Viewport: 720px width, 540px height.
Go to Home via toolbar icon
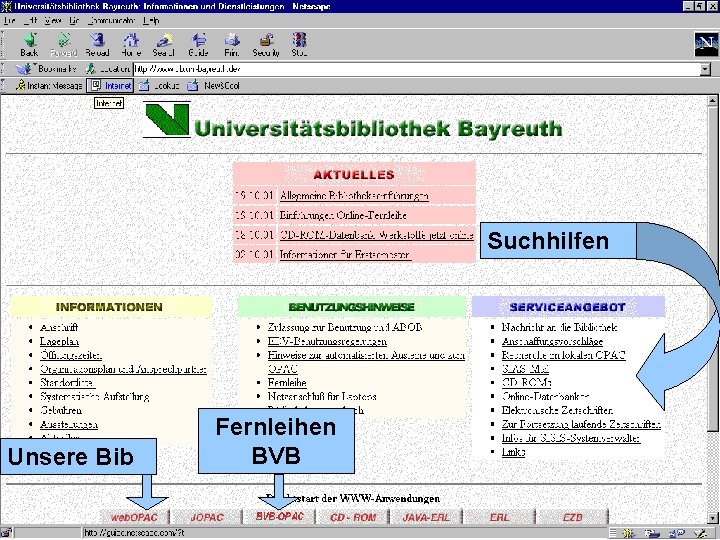(131, 45)
